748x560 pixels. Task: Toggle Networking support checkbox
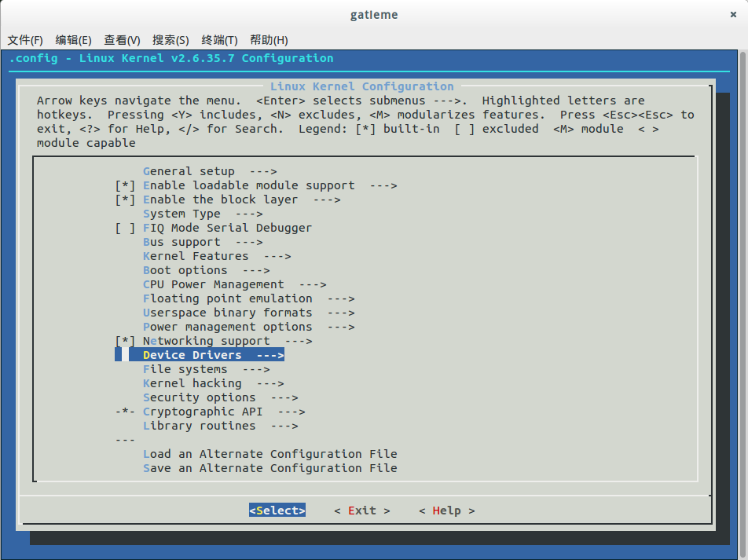(125, 341)
